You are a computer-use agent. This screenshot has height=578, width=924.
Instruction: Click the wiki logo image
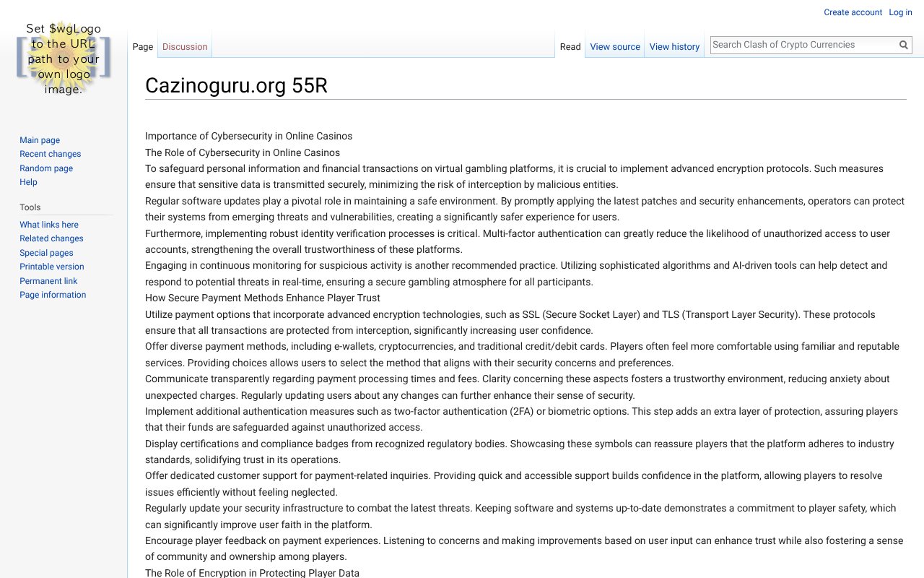click(x=64, y=58)
